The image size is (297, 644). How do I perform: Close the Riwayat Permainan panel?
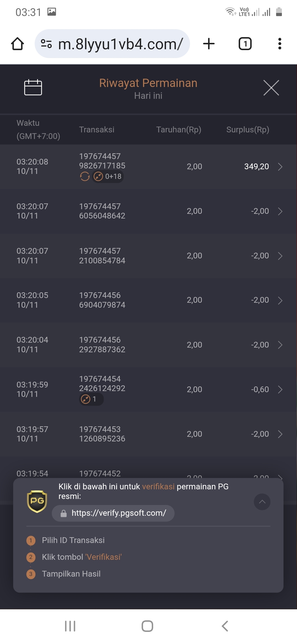click(x=271, y=88)
